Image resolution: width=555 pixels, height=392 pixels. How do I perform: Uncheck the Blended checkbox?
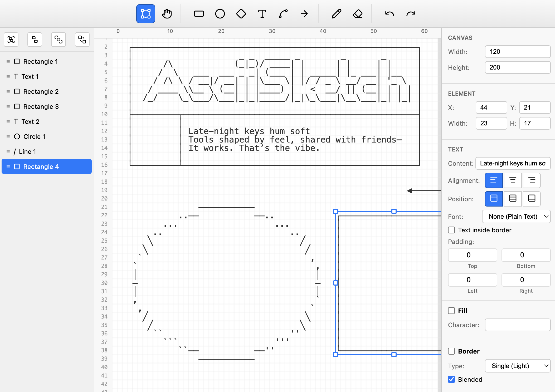451,379
